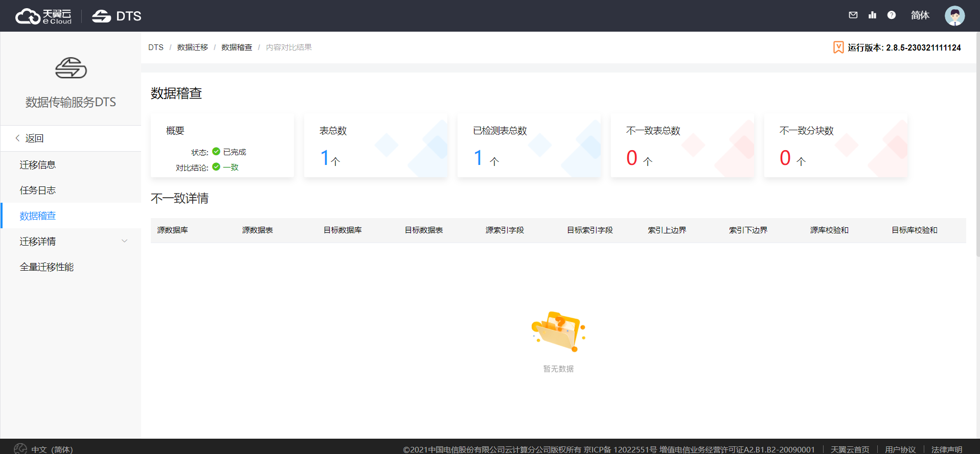Click the DTS logo in header
Viewport: 980px width, 454px height.
[x=117, y=16]
